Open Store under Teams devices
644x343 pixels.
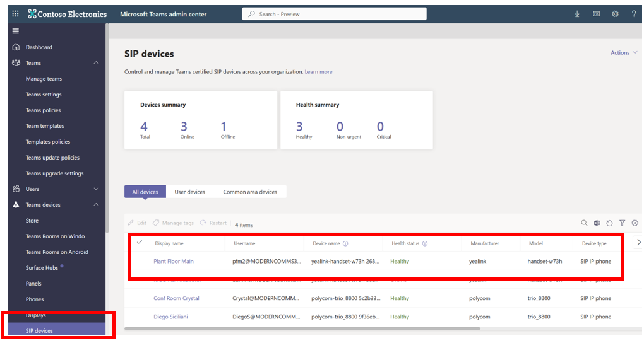point(32,220)
